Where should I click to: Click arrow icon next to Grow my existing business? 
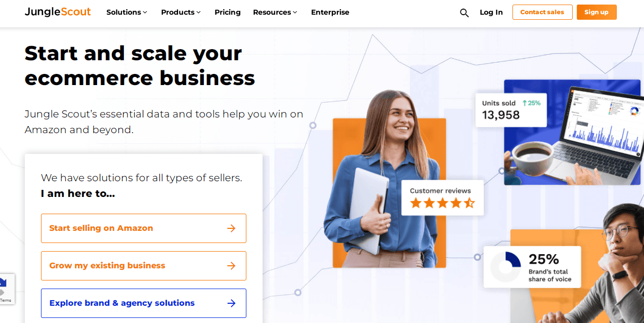point(231,266)
